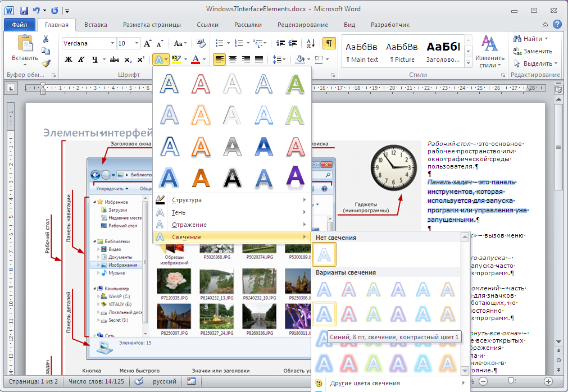Open the Отражение menu entry
This screenshot has height=392, width=568.
232,225
